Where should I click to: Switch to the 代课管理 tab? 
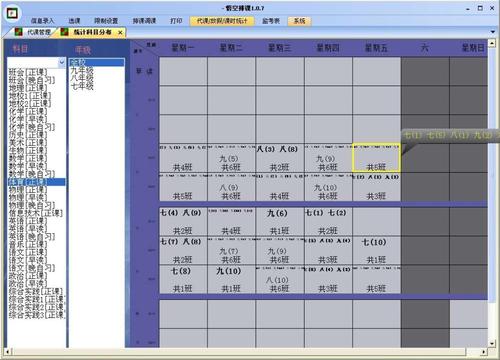click(x=39, y=32)
